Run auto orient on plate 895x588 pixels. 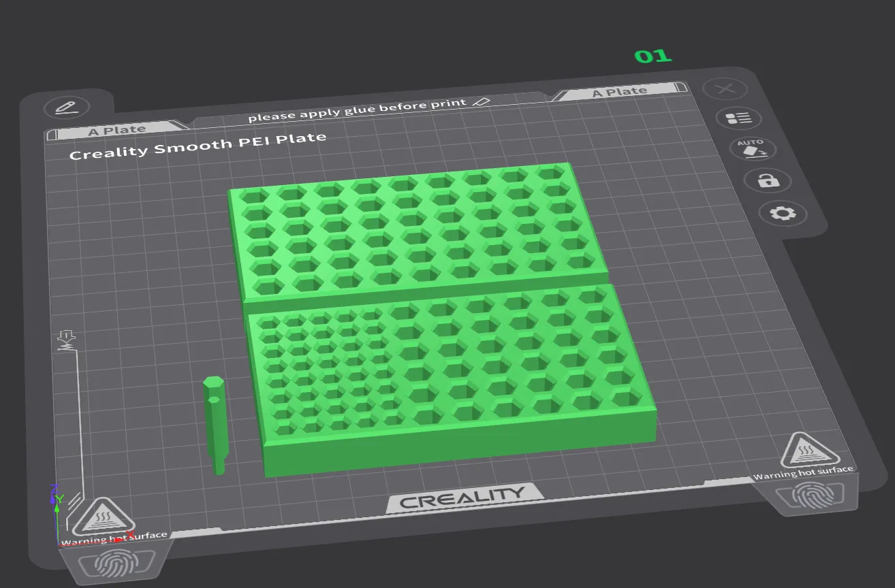pyautogui.click(x=751, y=149)
